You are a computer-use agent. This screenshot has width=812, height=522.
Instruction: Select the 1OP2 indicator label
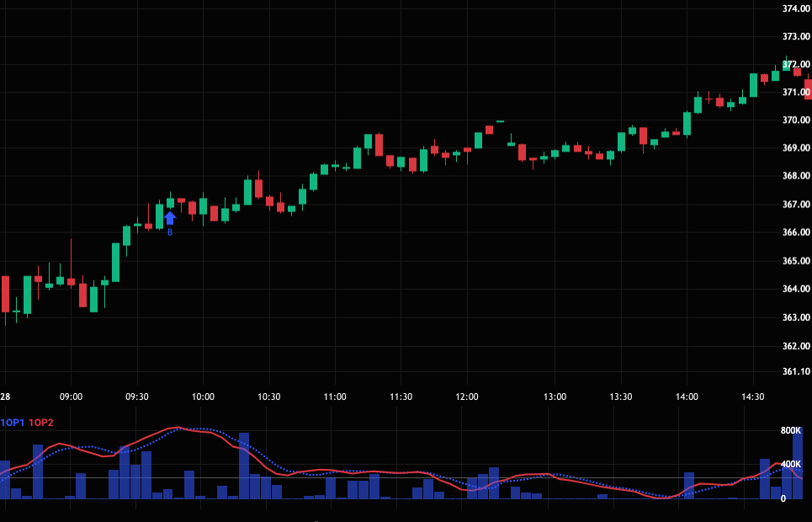tap(41, 423)
